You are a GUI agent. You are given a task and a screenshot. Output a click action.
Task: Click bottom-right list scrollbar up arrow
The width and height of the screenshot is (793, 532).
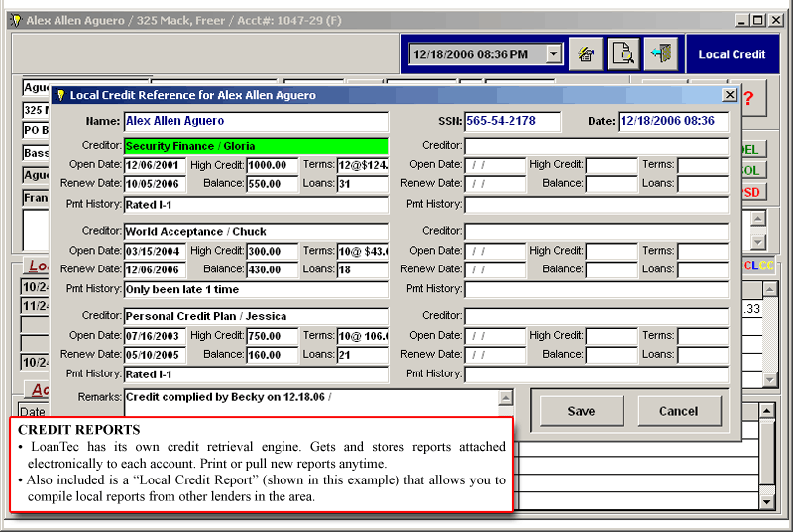tap(766, 411)
